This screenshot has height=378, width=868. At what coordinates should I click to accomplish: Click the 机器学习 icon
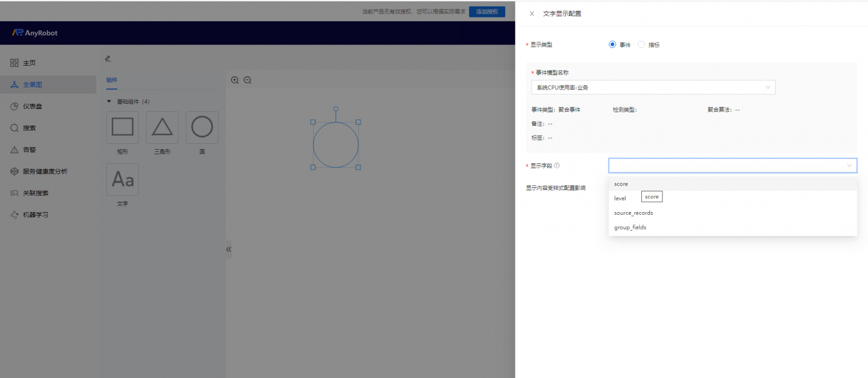(15, 215)
